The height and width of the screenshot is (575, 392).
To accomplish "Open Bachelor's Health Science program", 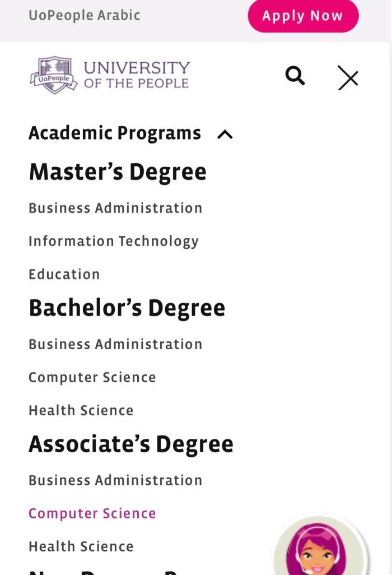I will (81, 410).
